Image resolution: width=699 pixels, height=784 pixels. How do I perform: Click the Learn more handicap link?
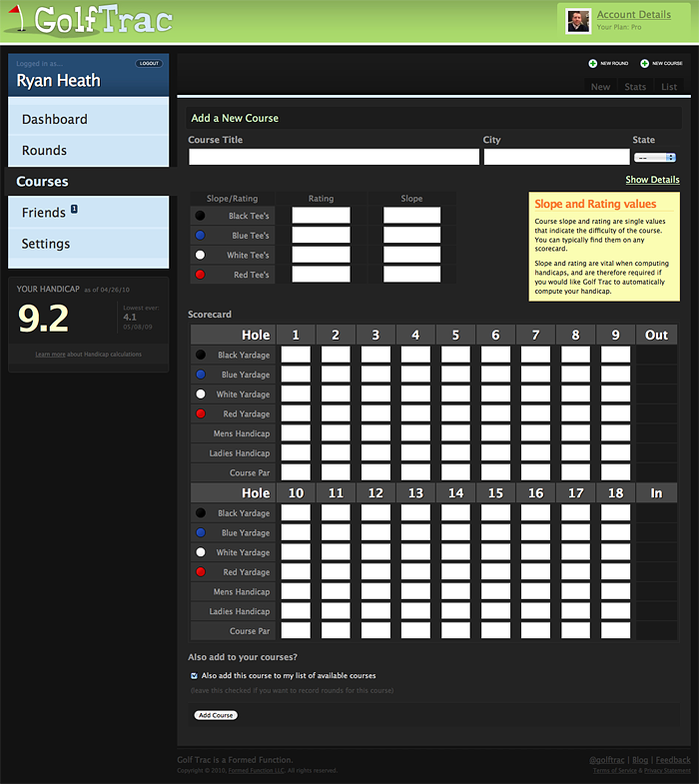pyautogui.click(x=50, y=354)
